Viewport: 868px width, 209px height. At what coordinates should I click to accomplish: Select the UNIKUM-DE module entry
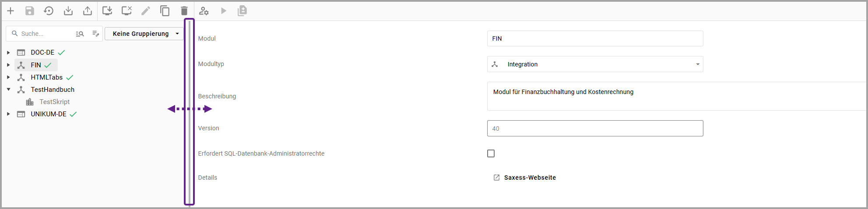[48, 114]
